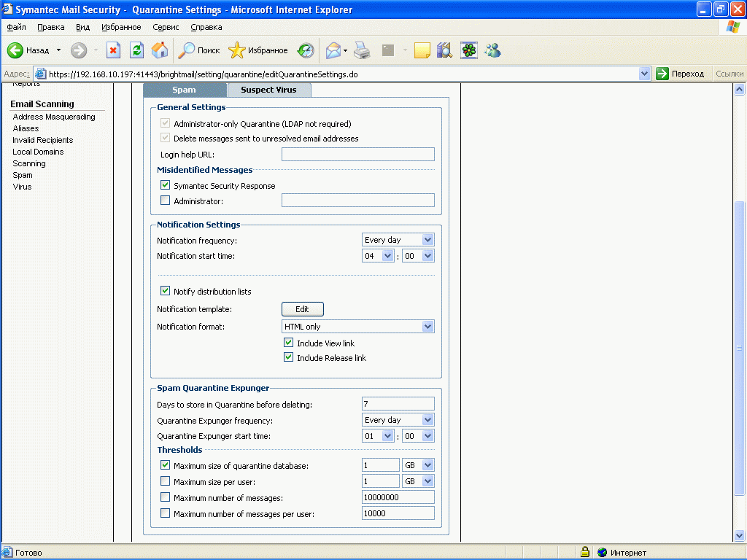
Task: Click the yellow note toolbar icon
Action: click(x=422, y=50)
